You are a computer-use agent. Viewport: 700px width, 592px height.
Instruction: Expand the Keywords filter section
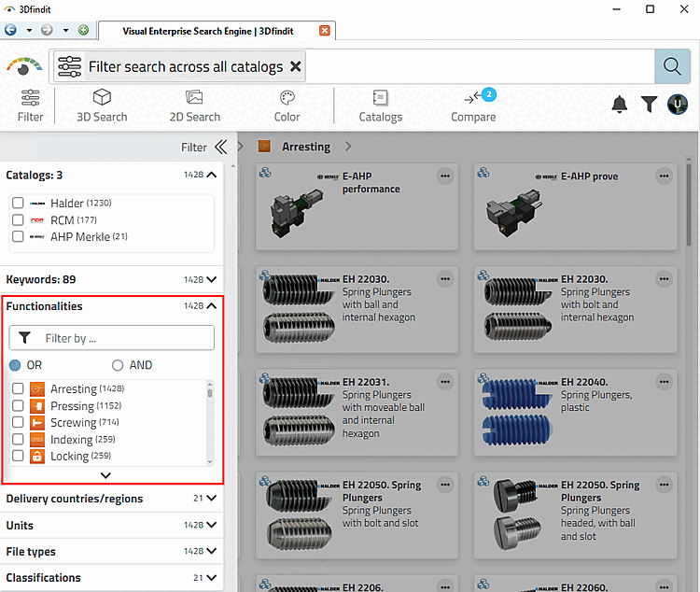click(x=211, y=279)
